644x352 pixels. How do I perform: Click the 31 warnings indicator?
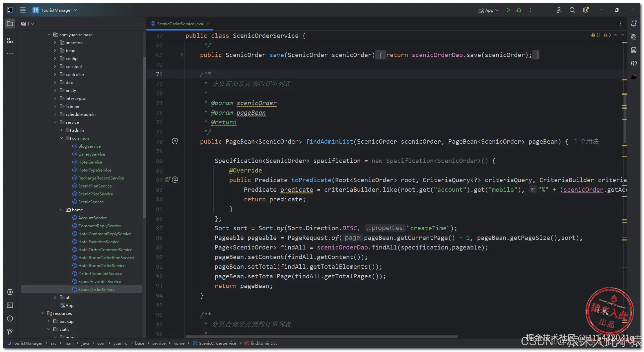(596, 35)
